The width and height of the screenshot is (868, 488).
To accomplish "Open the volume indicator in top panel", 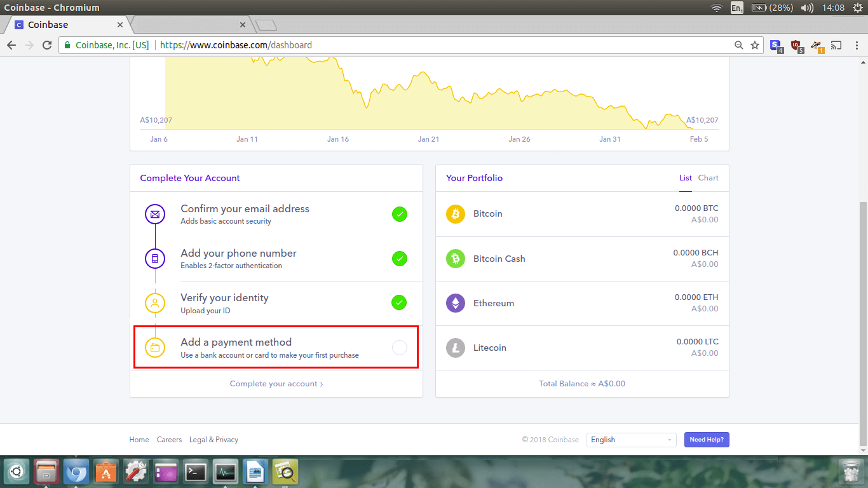I will (807, 8).
